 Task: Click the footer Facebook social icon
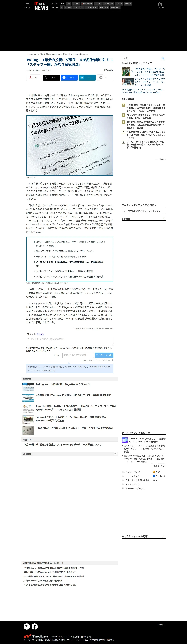click(35, 626)
